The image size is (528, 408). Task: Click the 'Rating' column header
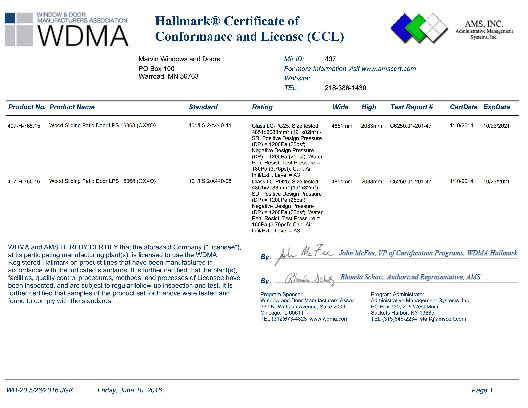pos(262,107)
